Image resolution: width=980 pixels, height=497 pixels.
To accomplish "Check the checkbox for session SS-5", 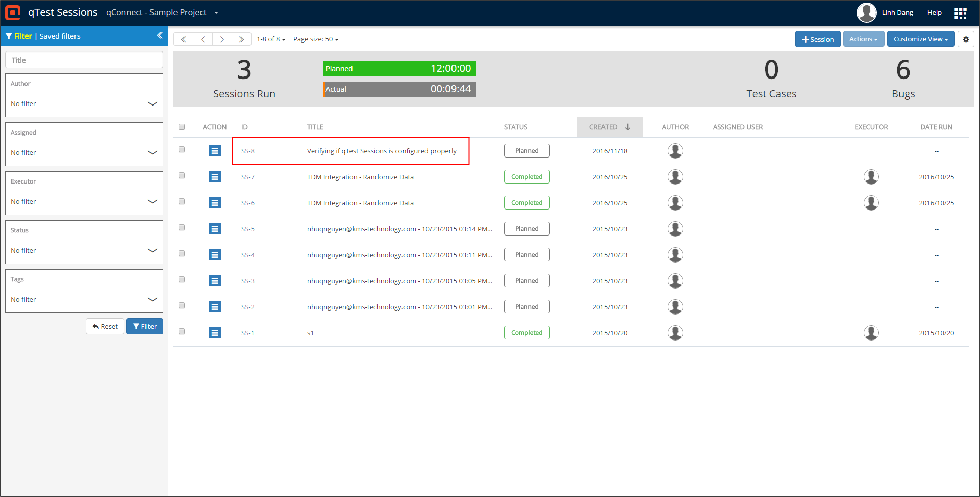I will click(x=182, y=227).
